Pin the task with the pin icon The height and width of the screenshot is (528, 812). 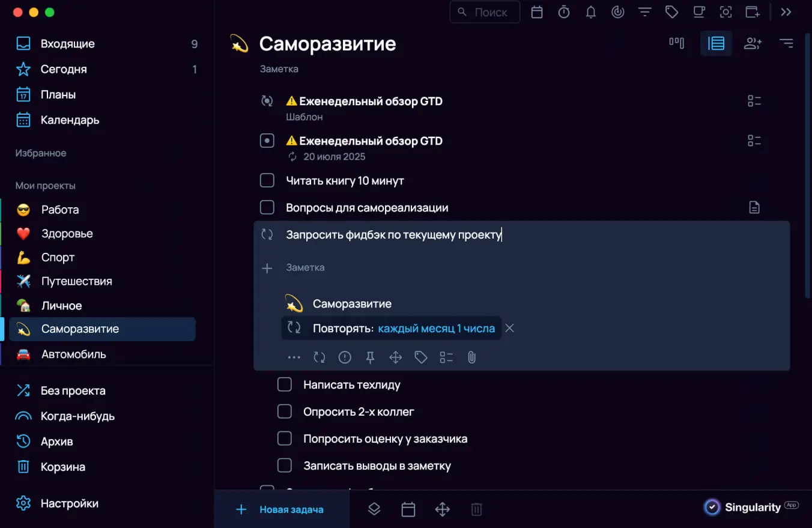(x=370, y=357)
